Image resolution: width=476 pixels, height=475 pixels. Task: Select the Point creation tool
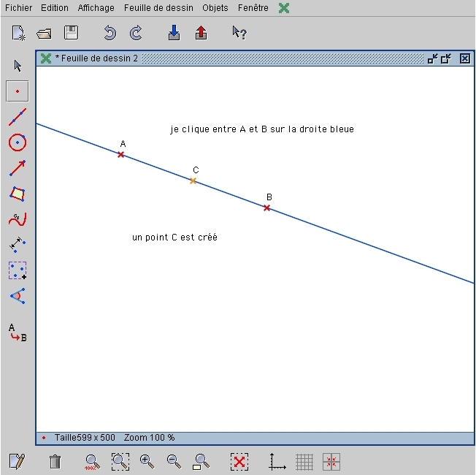18,91
